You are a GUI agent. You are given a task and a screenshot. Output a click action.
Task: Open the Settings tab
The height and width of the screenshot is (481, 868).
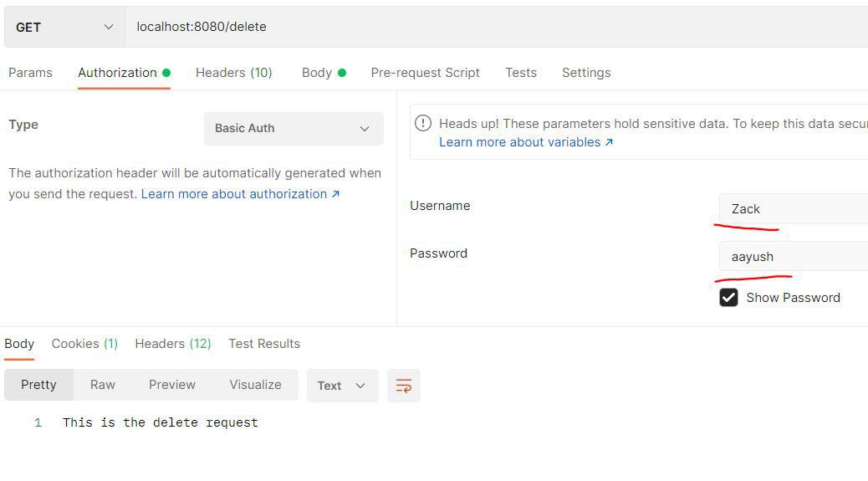(585, 73)
